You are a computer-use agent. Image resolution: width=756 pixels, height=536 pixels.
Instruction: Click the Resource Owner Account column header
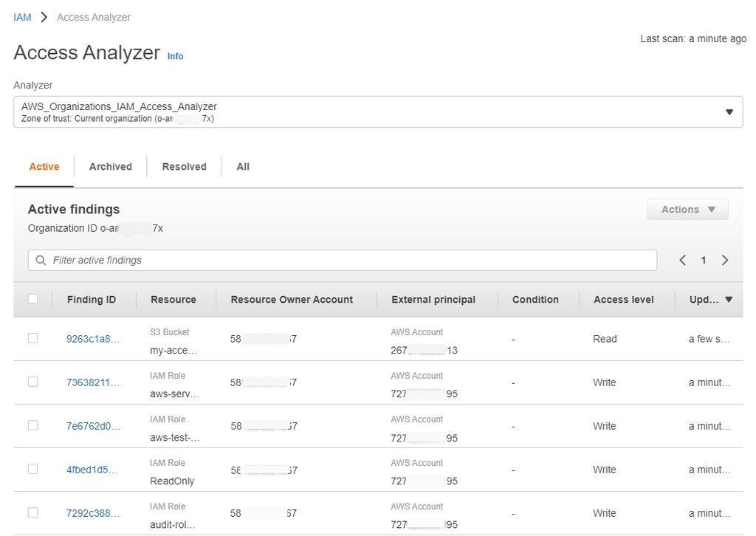tap(292, 299)
